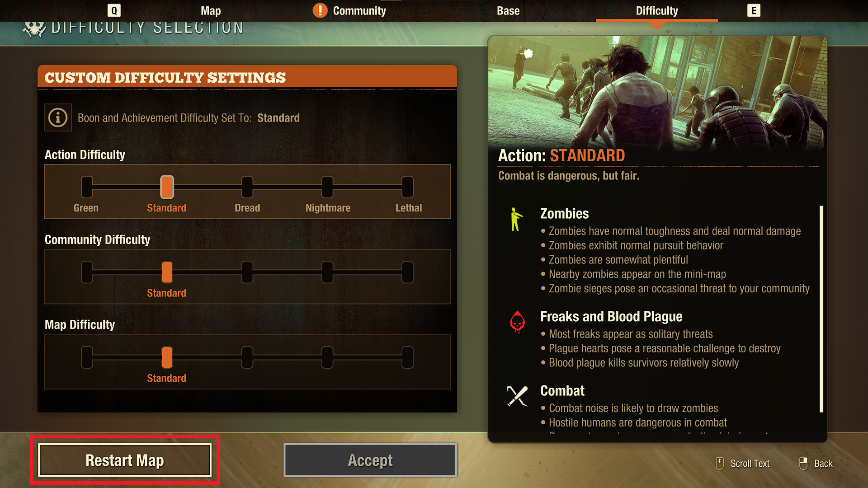Set Community Difficulty to the third notch
The height and width of the screenshot is (488, 868).
pos(247,272)
